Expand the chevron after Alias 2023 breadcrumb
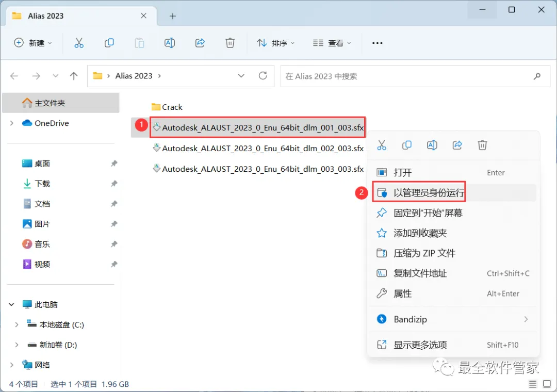Image resolution: width=557 pixels, height=392 pixels. (159, 76)
